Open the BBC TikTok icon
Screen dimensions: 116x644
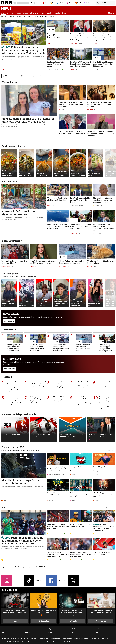pyautogui.click(x=29, y=580)
